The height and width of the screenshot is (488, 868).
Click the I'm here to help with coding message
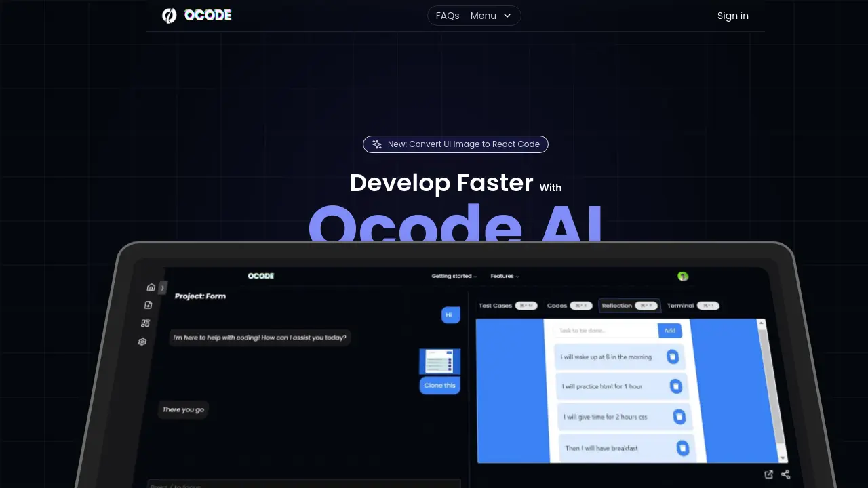click(x=260, y=337)
